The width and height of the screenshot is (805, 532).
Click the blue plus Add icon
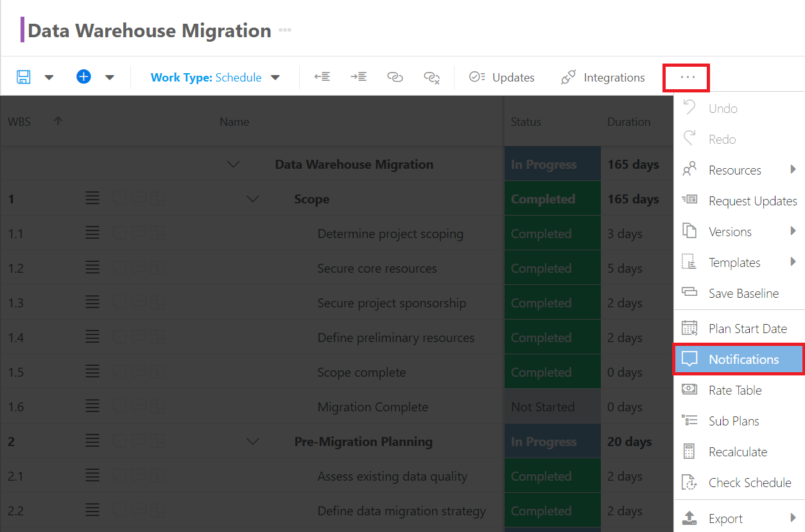point(83,77)
